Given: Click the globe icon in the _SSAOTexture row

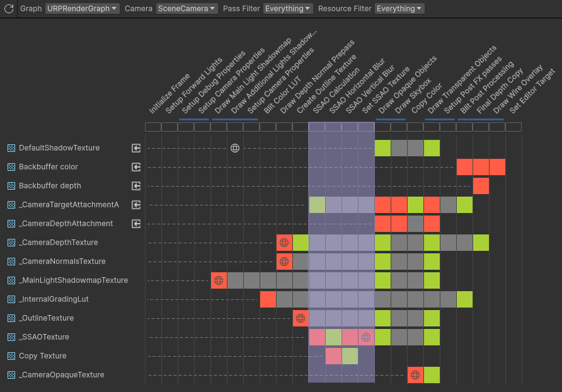Looking at the screenshot, I should pos(366,337).
